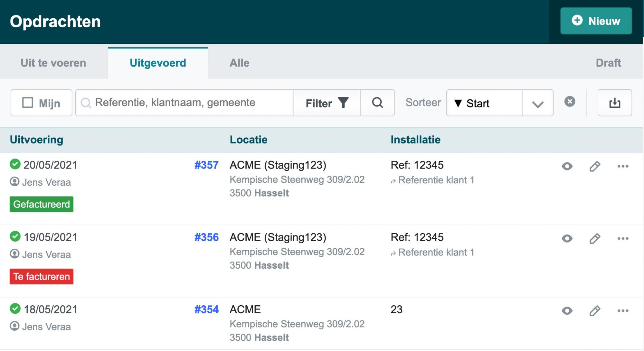Image resolution: width=644 pixels, height=351 pixels.
Task: Toggle the Mijn checkbox
Action: [28, 103]
